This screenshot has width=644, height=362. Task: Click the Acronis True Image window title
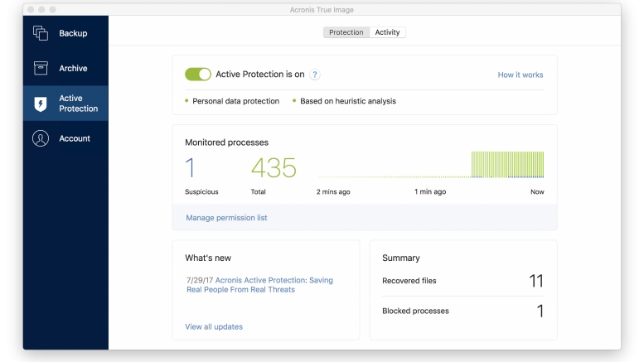point(322,10)
